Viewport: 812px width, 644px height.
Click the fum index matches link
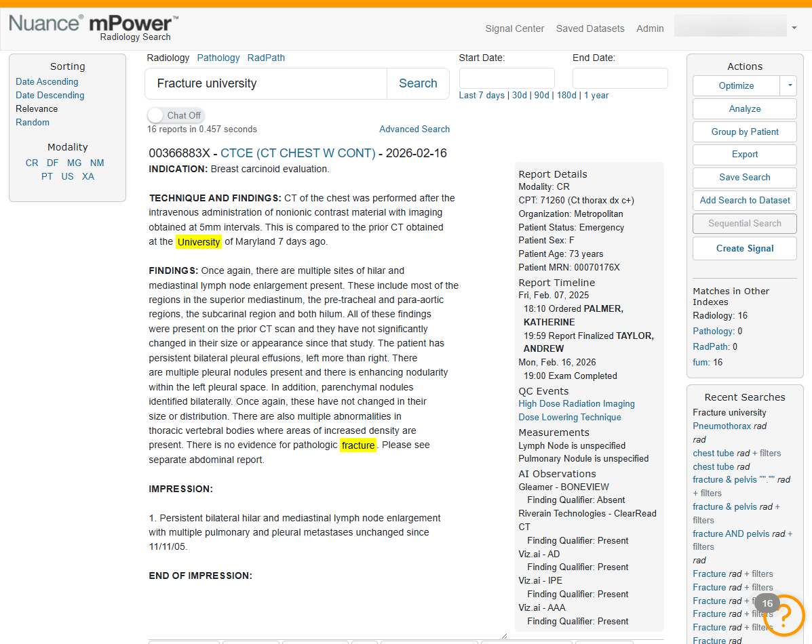[x=701, y=362]
